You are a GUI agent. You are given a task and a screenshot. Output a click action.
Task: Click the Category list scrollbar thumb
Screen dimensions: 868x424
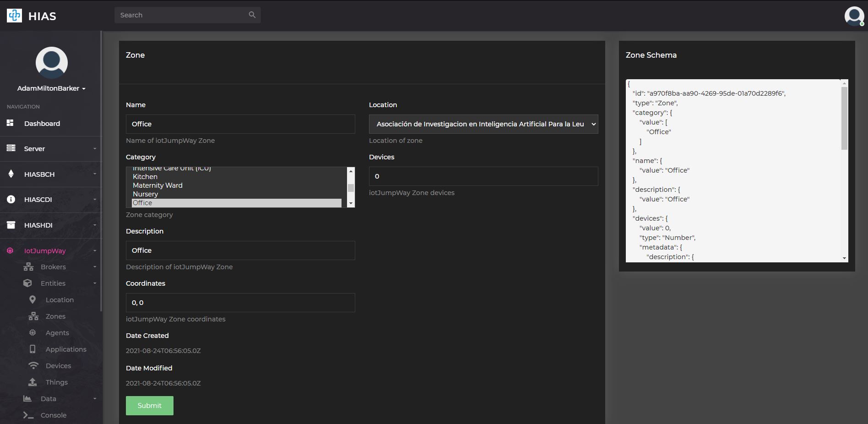pyautogui.click(x=351, y=188)
